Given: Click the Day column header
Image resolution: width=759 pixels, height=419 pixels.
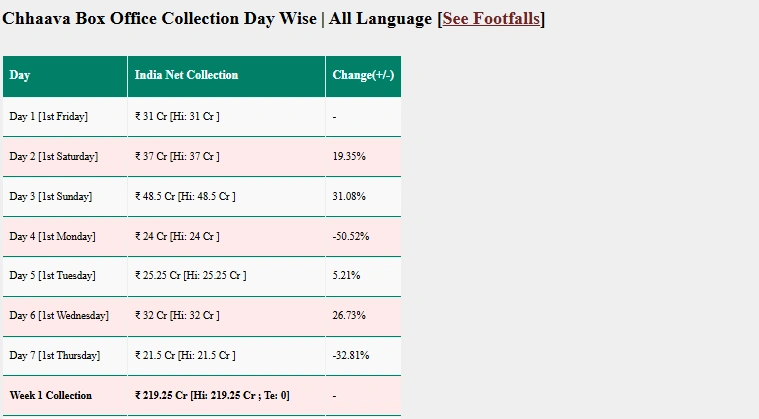Looking at the screenshot, I should coord(20,76).
